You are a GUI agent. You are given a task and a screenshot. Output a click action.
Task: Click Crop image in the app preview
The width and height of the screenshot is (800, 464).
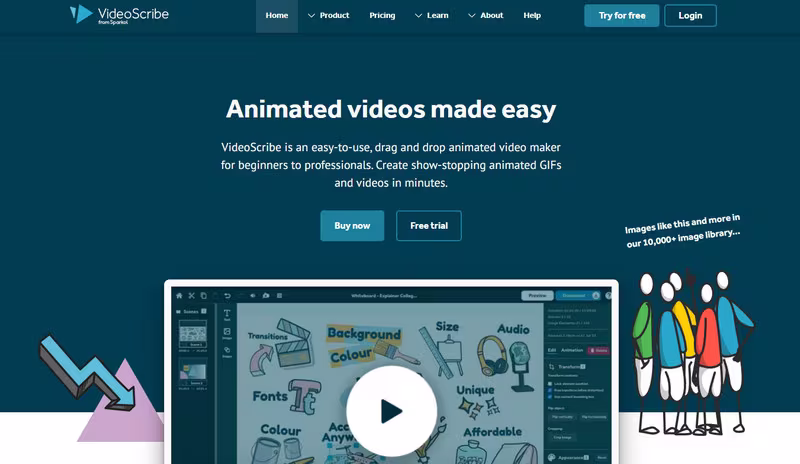pyautogui.click(x=562, y=437)
